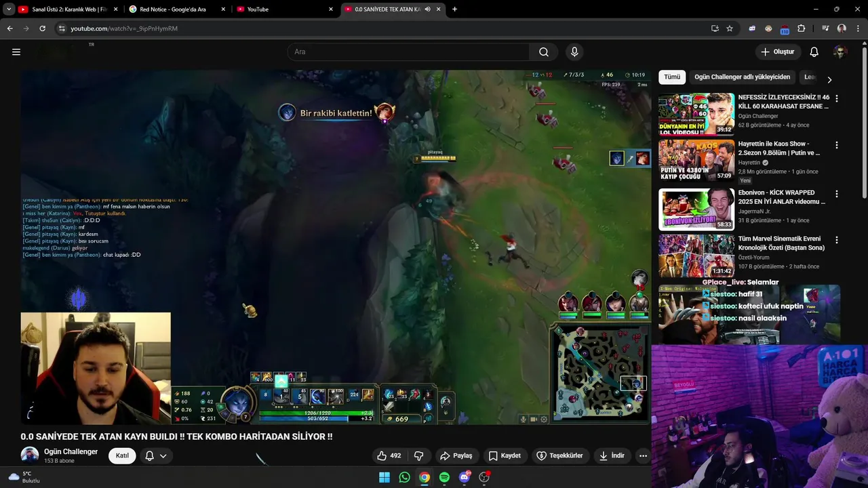
Task: Go back with the browser back arrow
Action: coord(9,28)
